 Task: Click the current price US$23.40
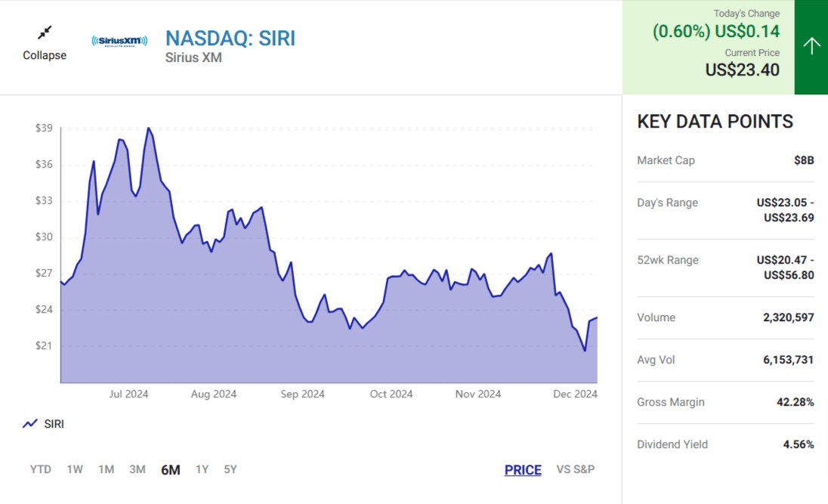[742, 70]
